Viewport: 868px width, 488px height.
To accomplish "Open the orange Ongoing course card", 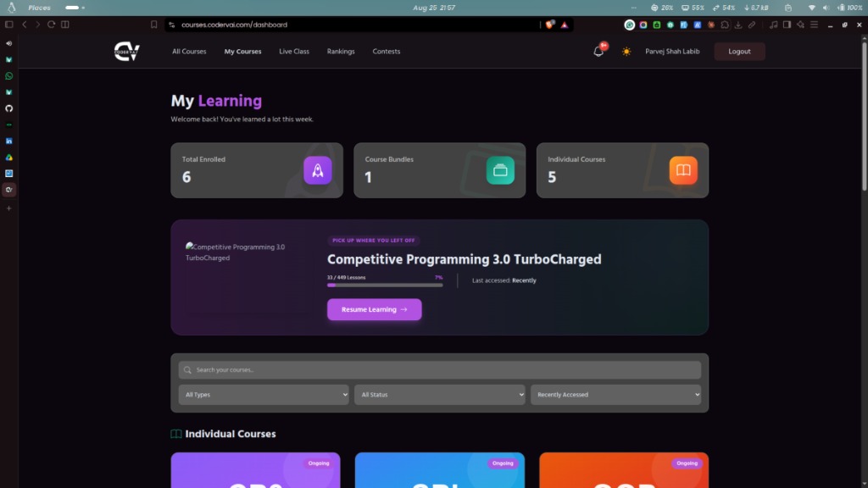I will click(x=624, y=470).
